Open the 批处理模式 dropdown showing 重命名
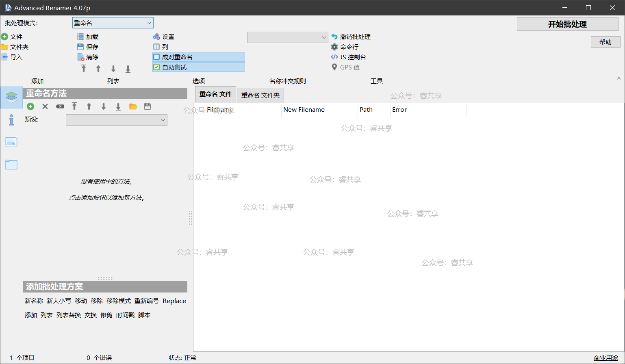Screen dimensions: 625x364 [113, 23]
